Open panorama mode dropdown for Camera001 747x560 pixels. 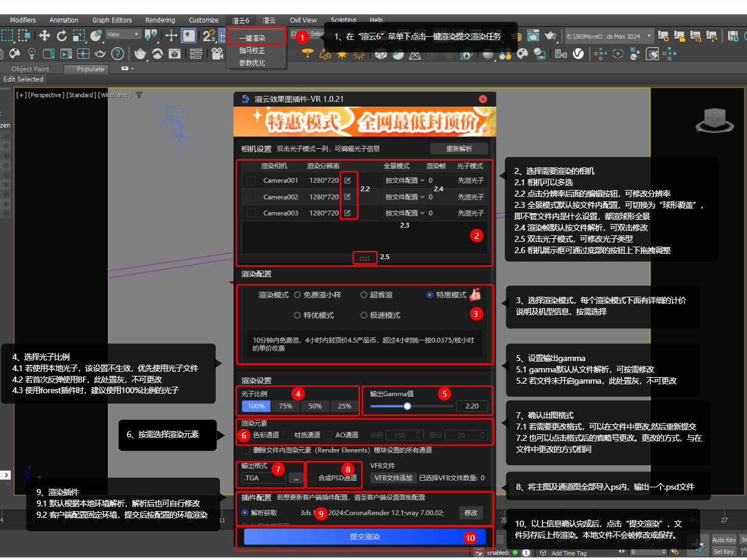405,181
